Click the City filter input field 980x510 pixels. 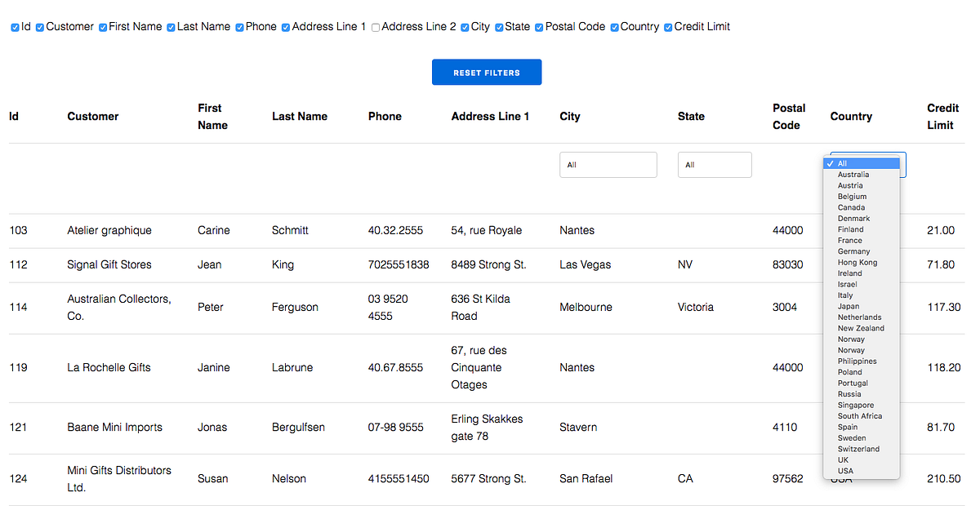pos(608,164)
